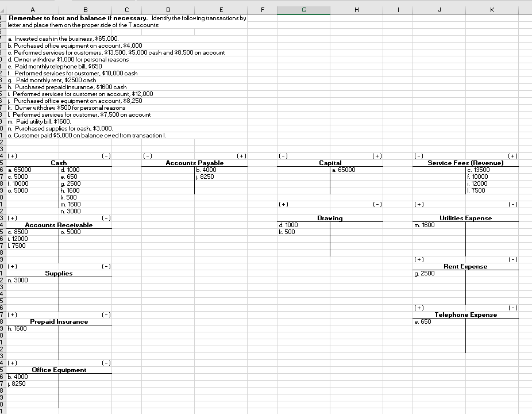Click the row header beside transaction a
The width and height of the screenshot is (532, 414).
(x=3, y=39)
